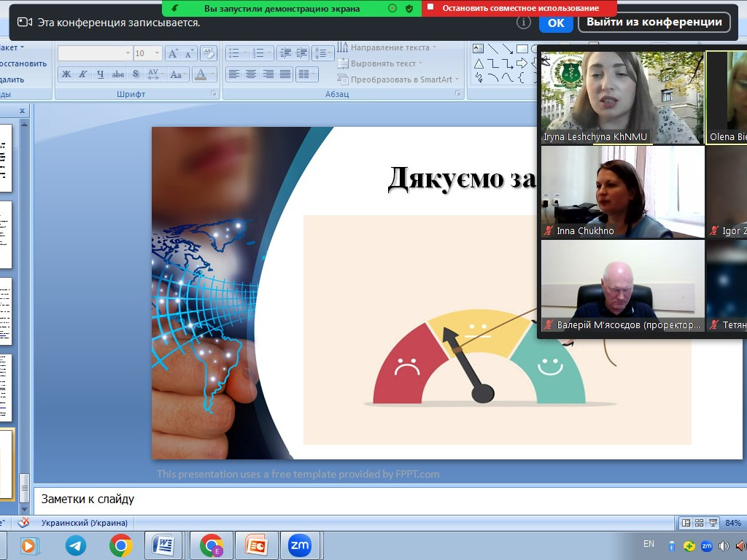Select the Freeform scribble shape
Image resolution: width=747 pixels, height=560 pixels.
click(x=479, y=77)
